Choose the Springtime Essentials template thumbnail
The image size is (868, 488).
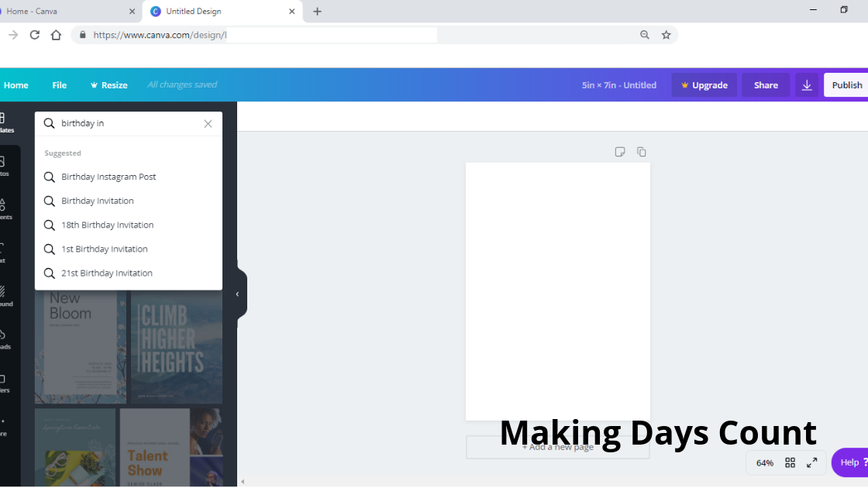[x=75, y=448]
